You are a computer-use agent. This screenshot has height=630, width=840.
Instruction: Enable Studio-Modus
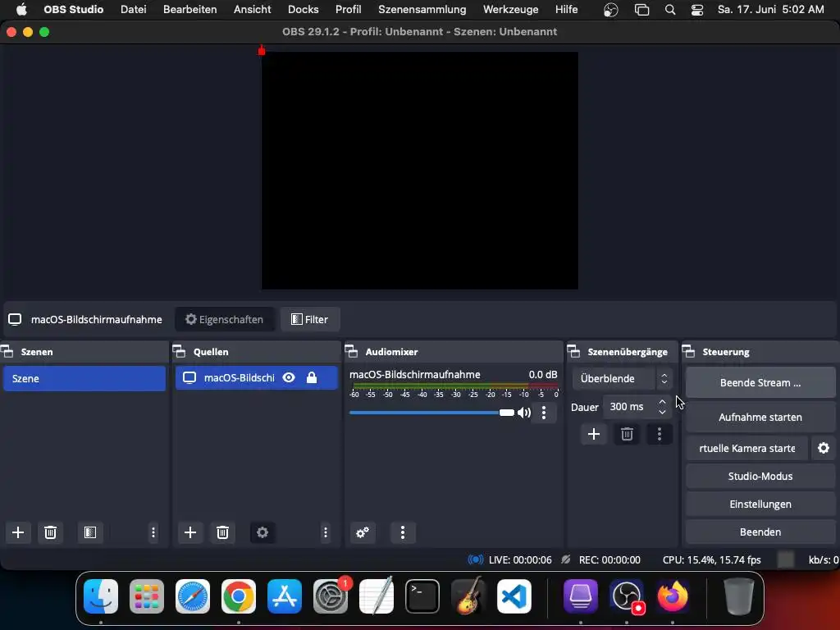(760, 476)
